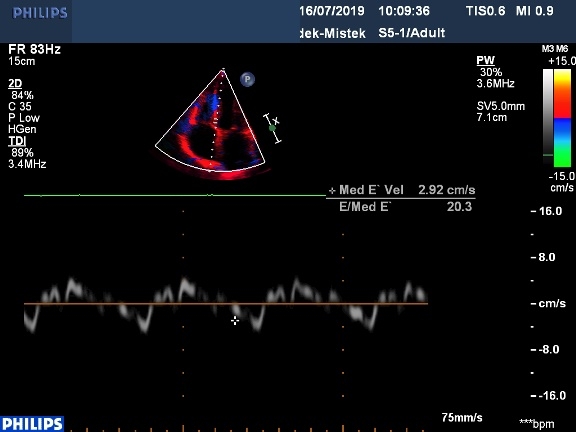
Task: Select the 2D mode label
Action: [x=15, y=84]
